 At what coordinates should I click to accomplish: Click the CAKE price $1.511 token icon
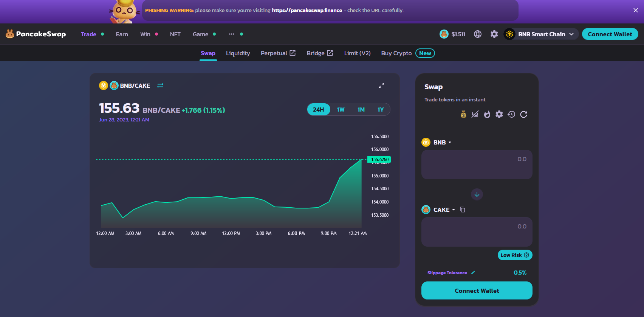click(444, 34)
